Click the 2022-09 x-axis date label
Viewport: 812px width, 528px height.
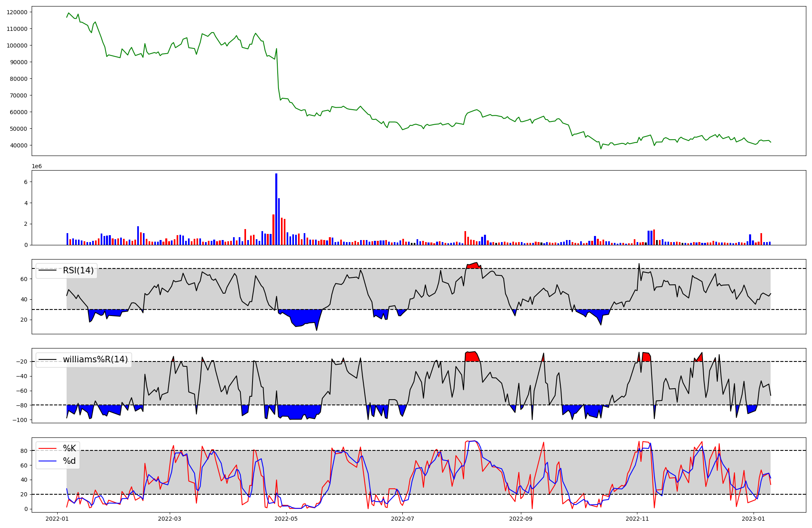click(x=520, y=519)
